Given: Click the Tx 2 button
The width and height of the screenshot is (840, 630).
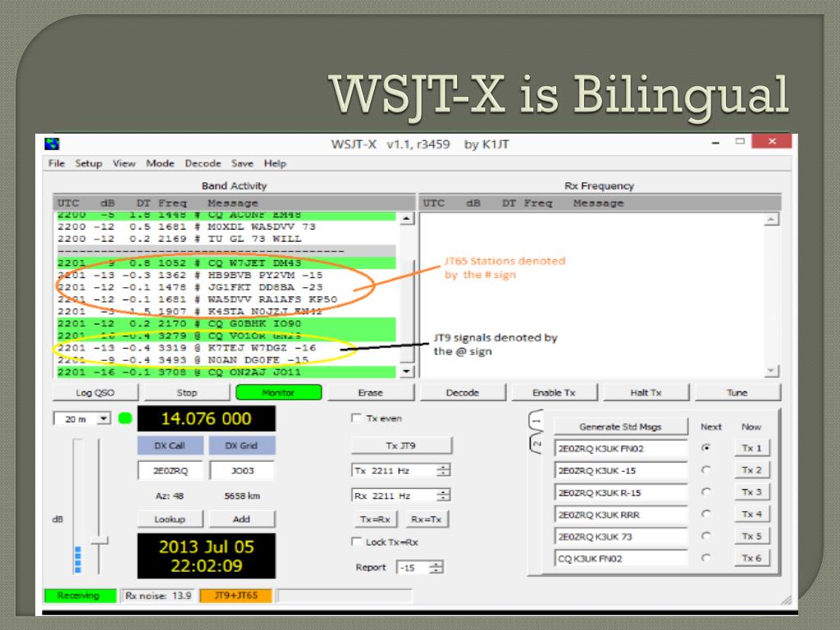Looking at the screenshot, I should (751, 470).
